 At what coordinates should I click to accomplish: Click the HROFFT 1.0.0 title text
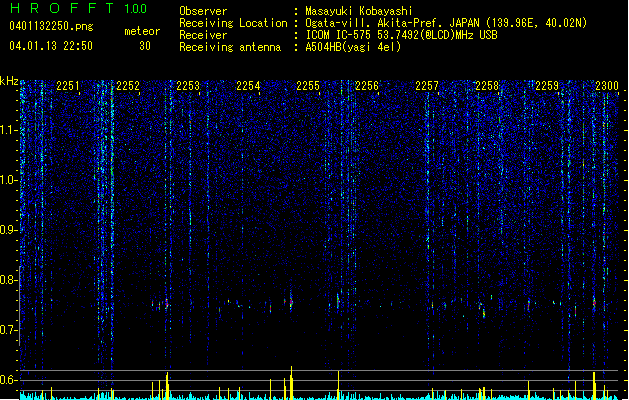(x=78, y=8)
